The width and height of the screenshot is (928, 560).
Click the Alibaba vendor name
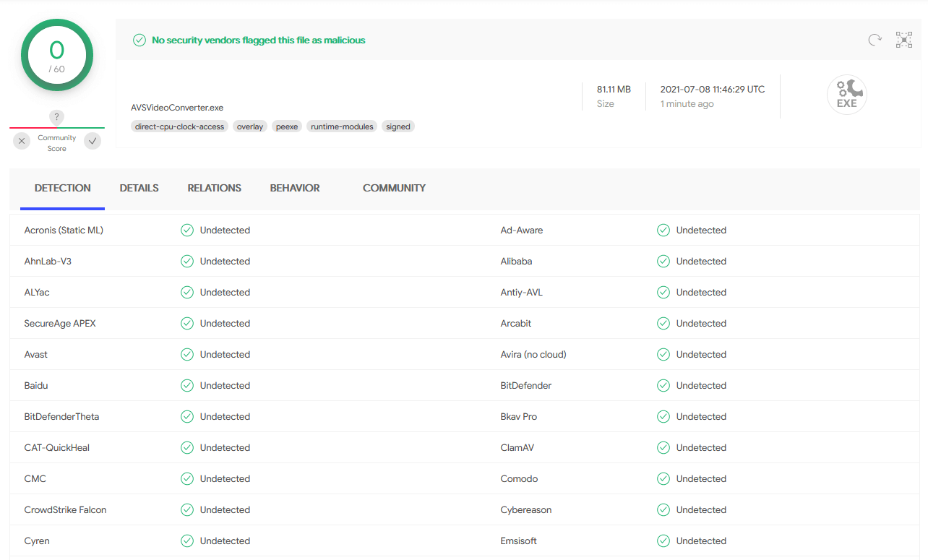[516, 262]
